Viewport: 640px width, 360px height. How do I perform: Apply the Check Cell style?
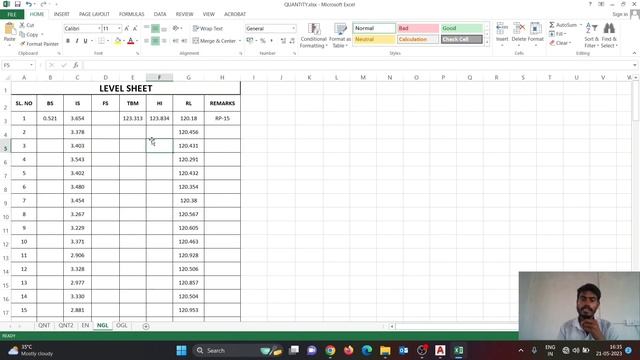pos(462,40)
